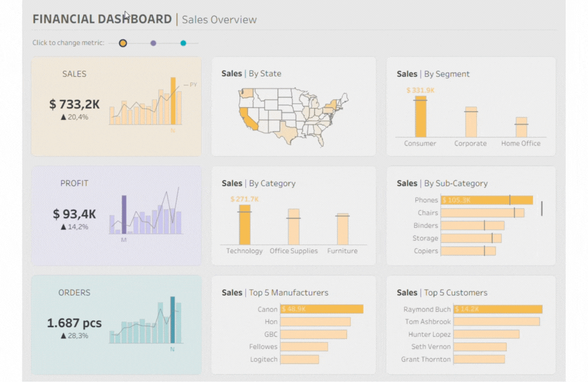This screenshot has width=588, height=382.
Task: Click the up triangle beside 28,3%
Action: point(64,336)
